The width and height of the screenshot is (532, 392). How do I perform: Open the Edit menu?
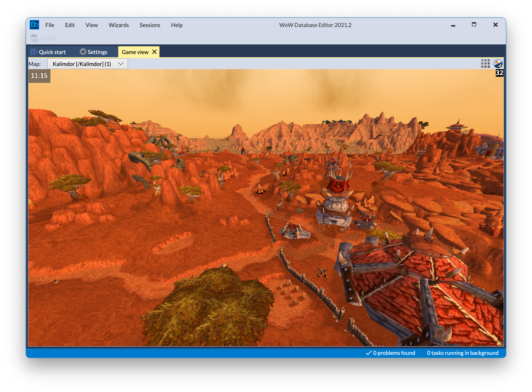point(70,25)
